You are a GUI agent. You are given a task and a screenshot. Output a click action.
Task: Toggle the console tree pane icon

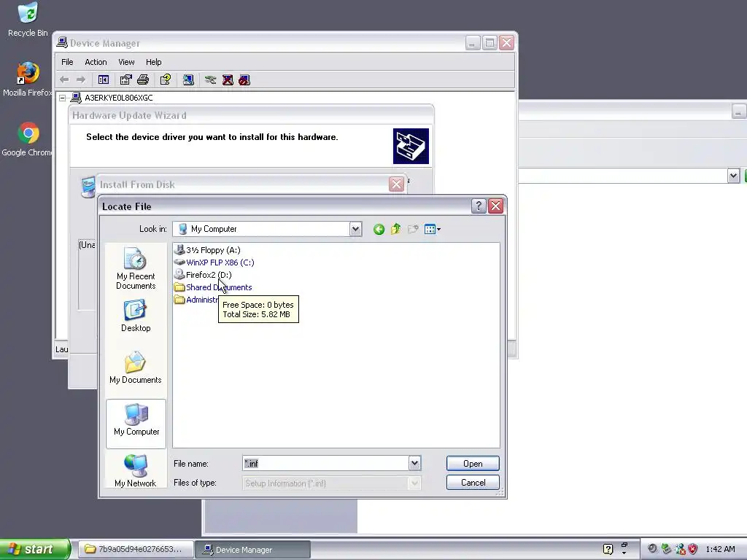coord(104,79)
